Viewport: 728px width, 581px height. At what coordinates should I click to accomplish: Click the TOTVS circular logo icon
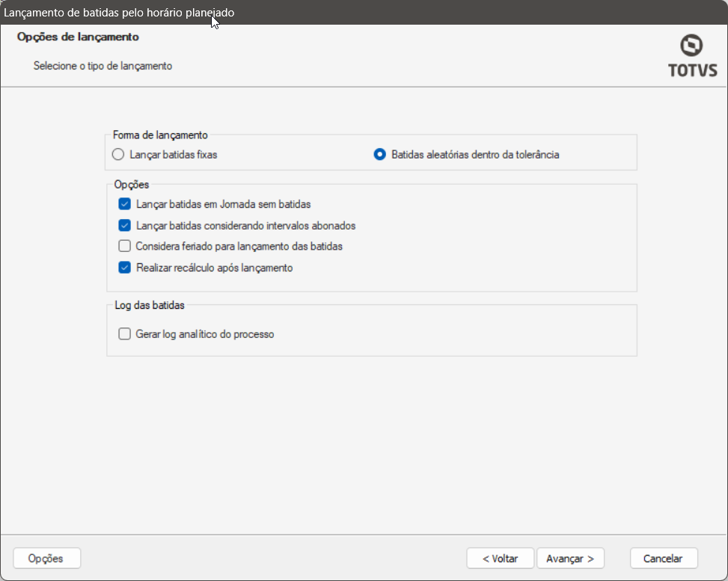[x=691, y=46]
